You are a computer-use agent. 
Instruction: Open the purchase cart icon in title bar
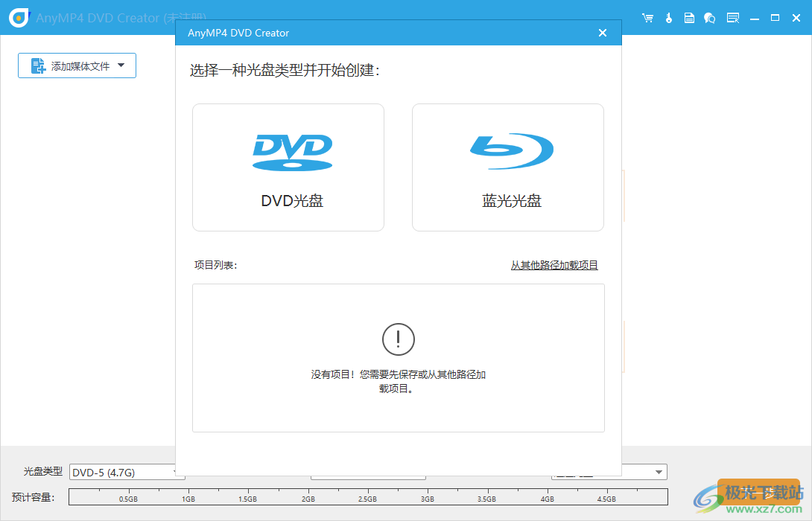pos(647,17)
